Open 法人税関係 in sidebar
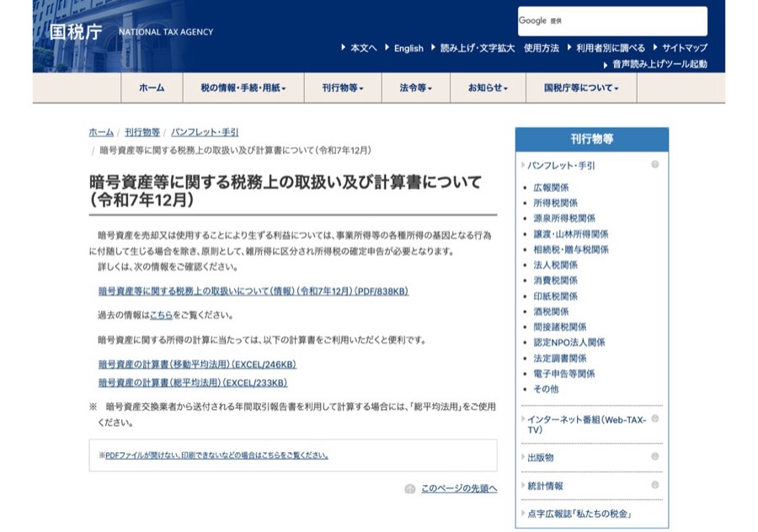758x532 pixels. [x=555, y=265]
